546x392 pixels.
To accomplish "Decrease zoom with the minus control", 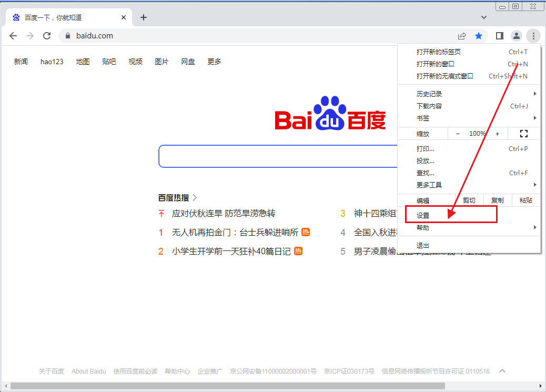I will (x=458, y=133).
